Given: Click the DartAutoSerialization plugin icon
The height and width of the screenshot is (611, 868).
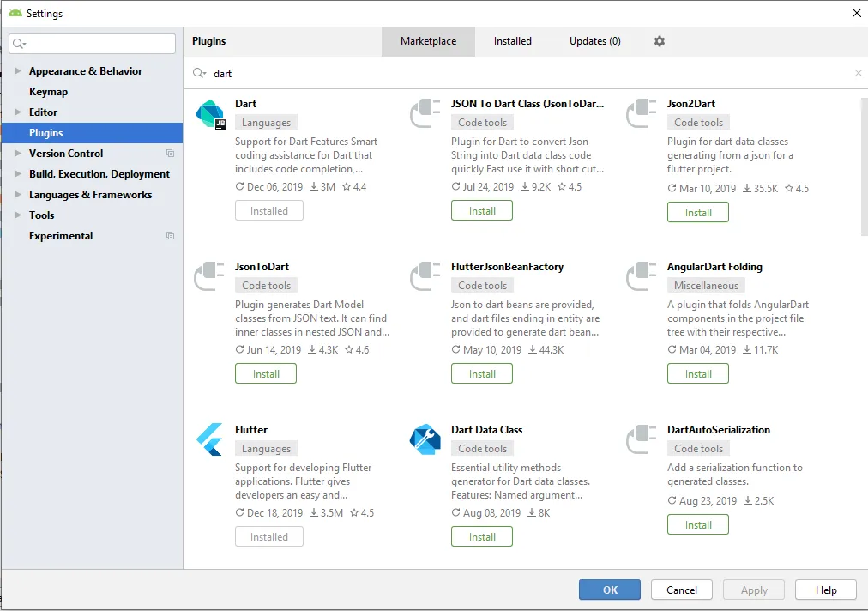Looking at the screenshot, I should point(642,439).
